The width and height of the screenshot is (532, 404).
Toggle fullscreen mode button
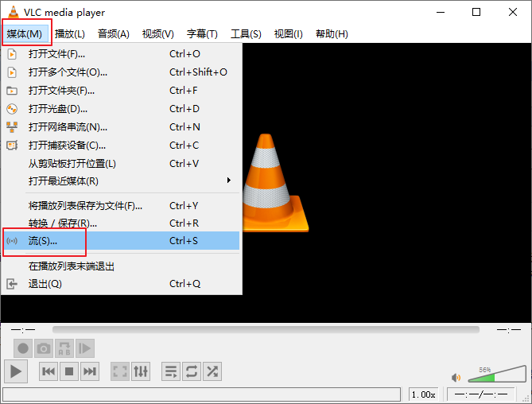click(x=120, y=371)
